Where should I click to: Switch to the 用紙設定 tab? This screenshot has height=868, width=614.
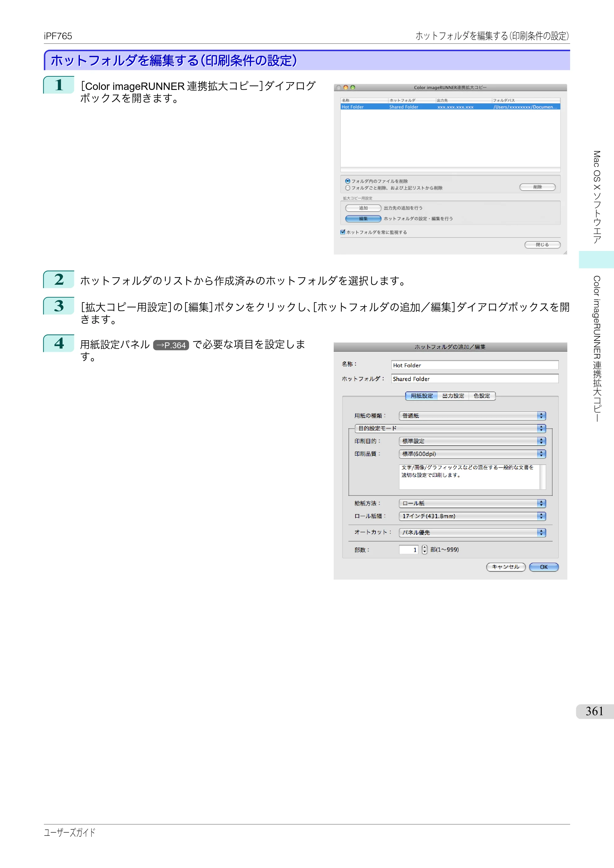422,396
